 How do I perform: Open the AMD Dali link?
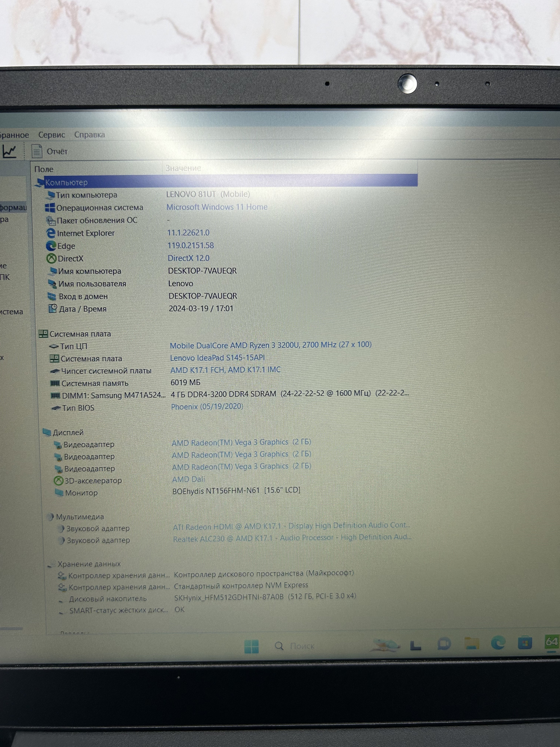(188, 479)
